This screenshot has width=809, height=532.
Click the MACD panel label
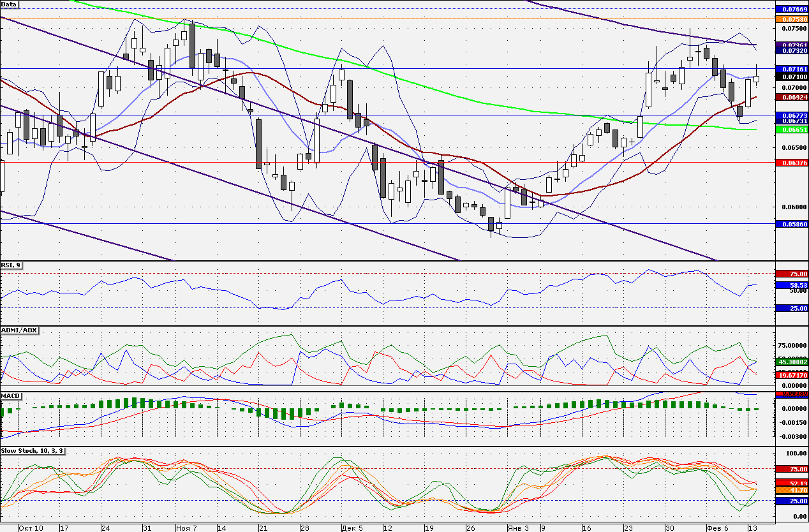[x=10, y=396]
